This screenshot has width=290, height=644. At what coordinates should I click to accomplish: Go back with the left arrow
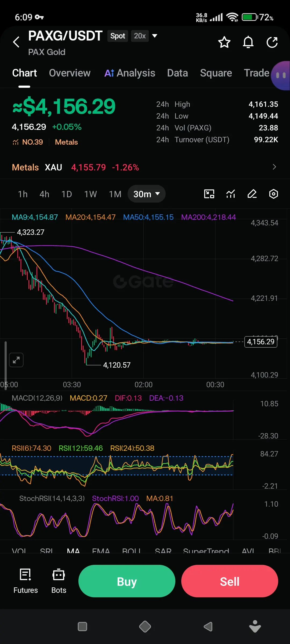[x=16, y=42]
